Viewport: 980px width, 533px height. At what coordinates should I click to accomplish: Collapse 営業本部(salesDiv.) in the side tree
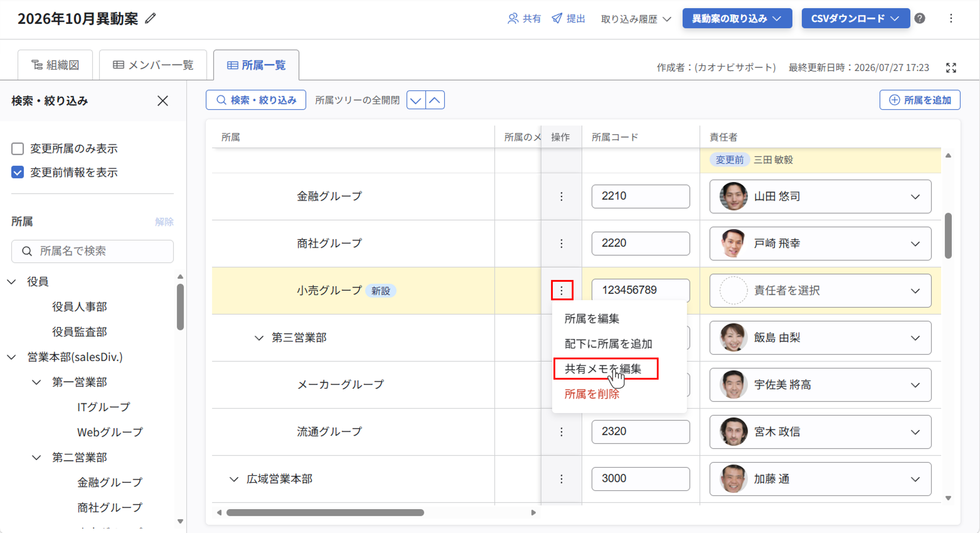coord(12,357)
